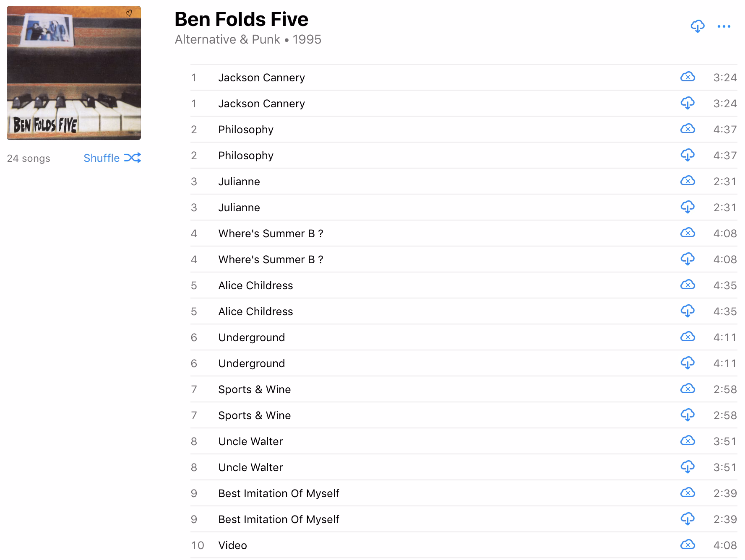Viewport: 745px width, 560px height.
Task: Click the 24 songs count label
Action: click(28, 158)
